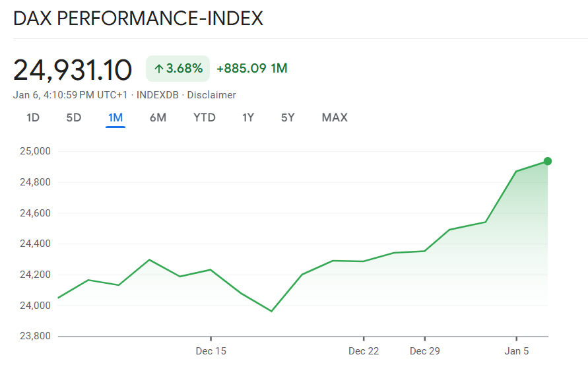Switch to the 1D time range
The height and width of the screenshot is (367, 588).
point(33,118)
